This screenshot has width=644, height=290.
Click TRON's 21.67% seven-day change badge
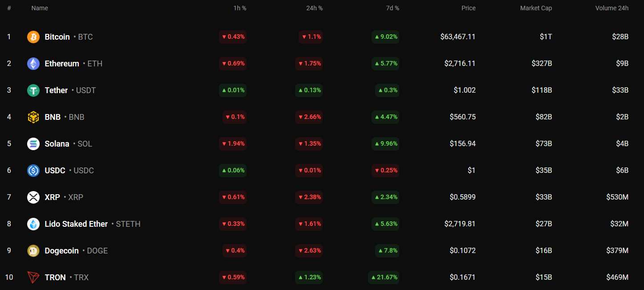tap(383, 278)
